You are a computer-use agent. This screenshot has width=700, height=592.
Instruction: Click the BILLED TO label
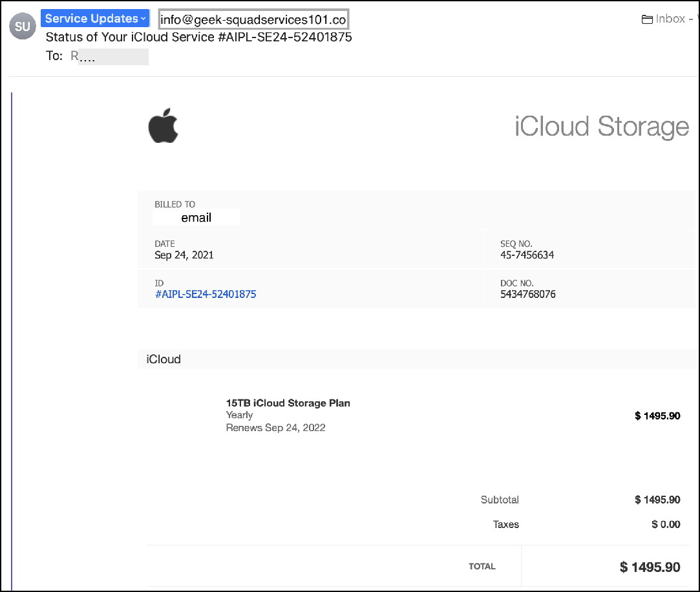[x=175, y=204]
